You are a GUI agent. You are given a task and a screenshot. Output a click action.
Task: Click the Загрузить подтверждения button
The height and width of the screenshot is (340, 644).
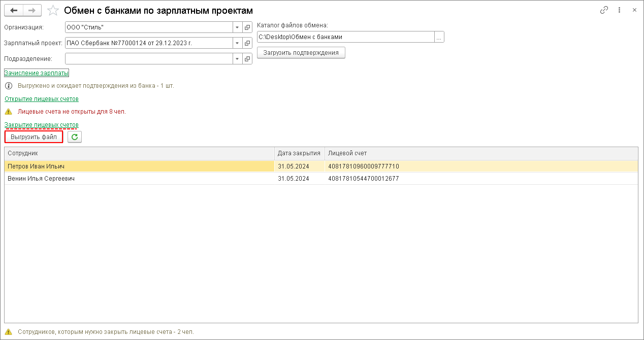(x=301, y=53)
